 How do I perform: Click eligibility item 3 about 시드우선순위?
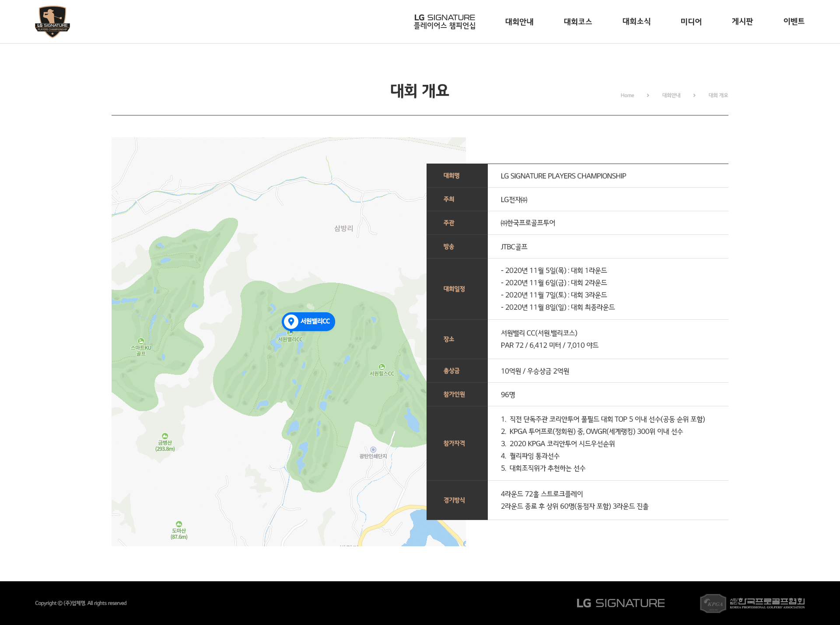(558, 444)
